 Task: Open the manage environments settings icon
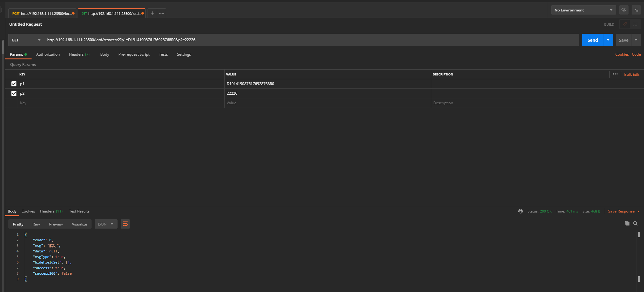tap(636, 10)
